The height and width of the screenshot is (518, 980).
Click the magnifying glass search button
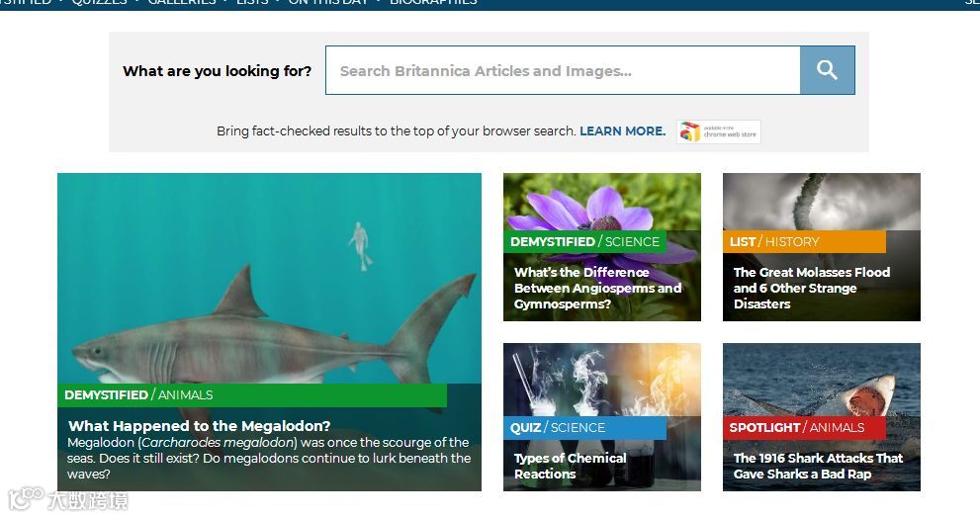click(x=827, y=70)
